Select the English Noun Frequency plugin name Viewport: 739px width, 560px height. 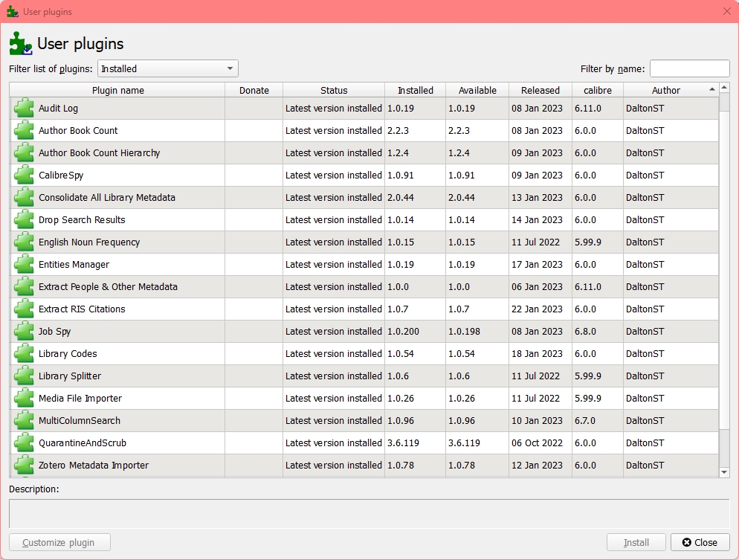click(89, 242)
